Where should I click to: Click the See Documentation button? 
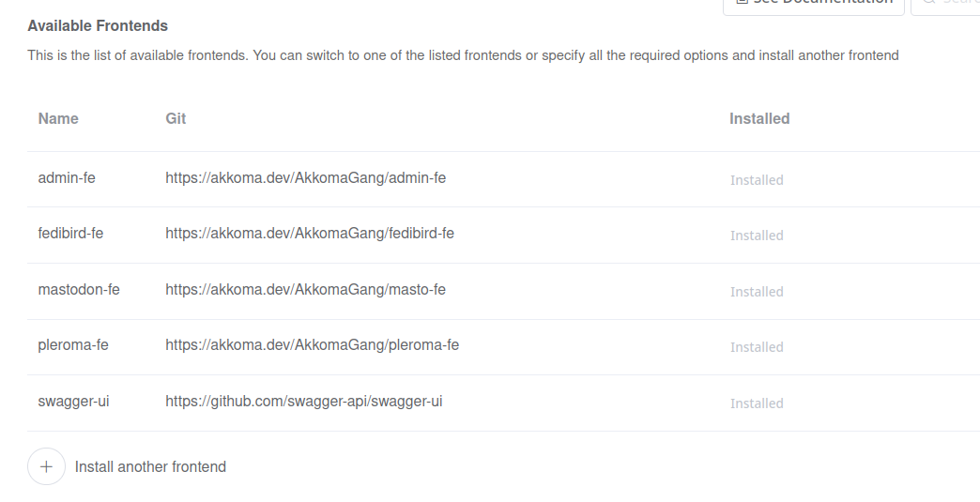tap(813, 5)
